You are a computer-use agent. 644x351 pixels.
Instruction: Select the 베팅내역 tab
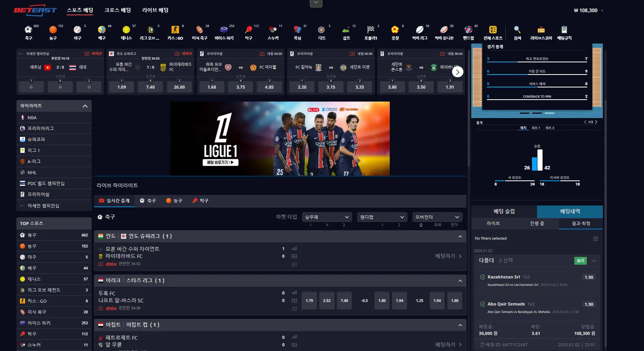click(570, 211)
